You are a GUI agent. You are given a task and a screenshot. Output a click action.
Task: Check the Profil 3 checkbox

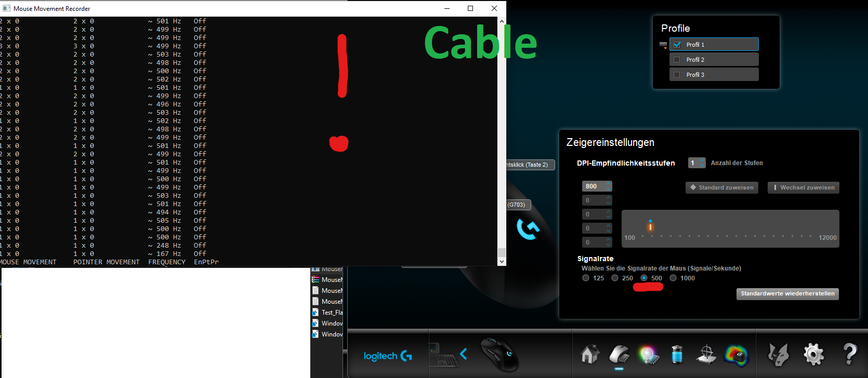[x=677, y=75]
